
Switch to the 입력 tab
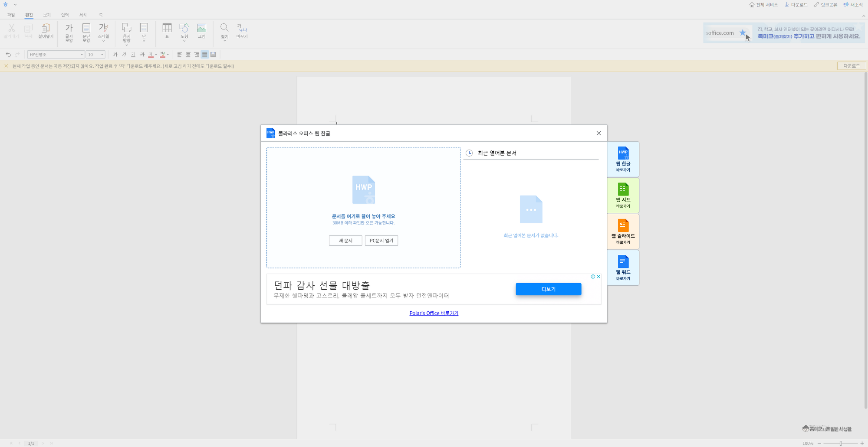tap(65, 15)
